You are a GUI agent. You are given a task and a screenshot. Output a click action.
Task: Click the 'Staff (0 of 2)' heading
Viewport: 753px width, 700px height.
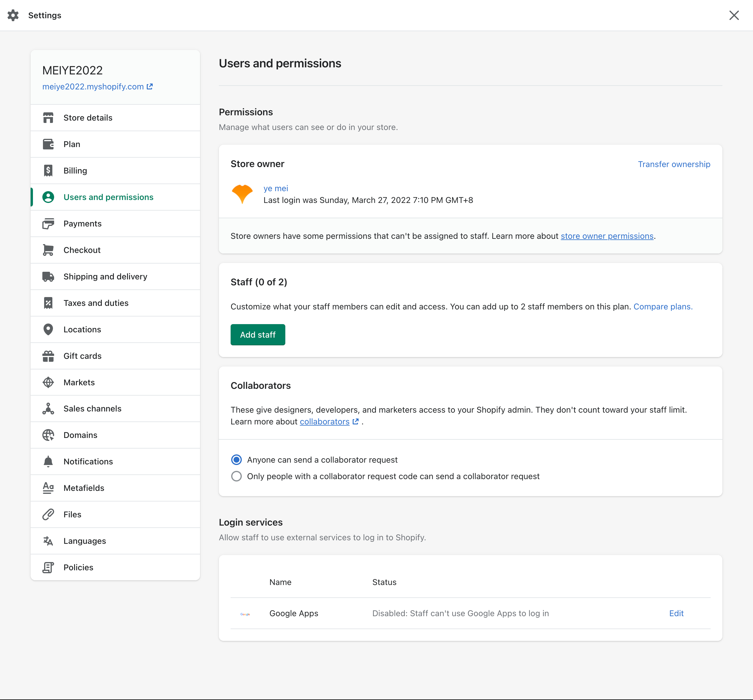coord(259,282)
